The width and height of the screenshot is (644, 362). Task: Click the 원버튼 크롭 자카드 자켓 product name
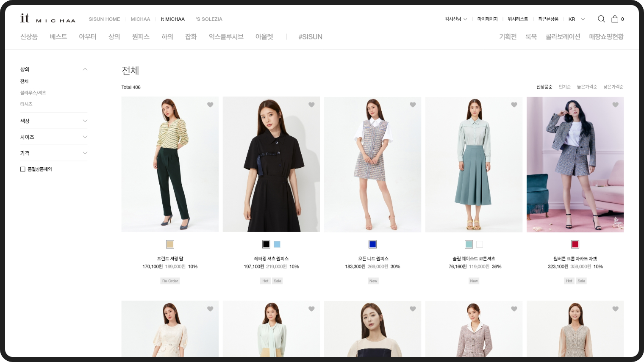575,258
